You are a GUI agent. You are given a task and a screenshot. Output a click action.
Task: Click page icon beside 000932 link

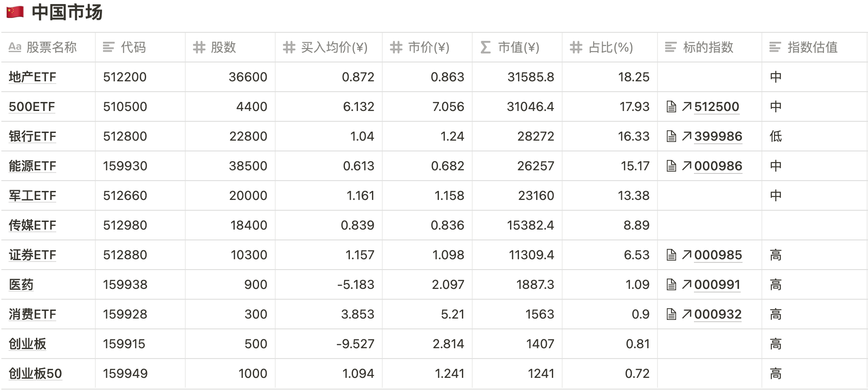[x=671, y=314]
